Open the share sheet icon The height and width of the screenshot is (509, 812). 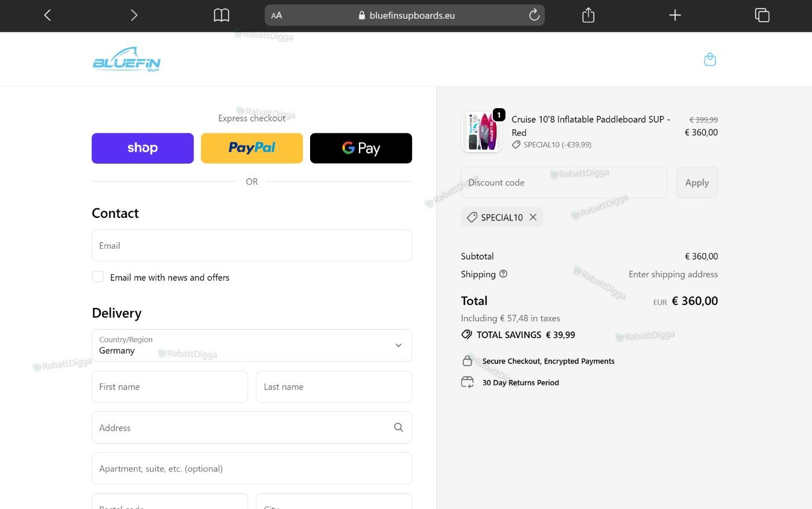point(588,15)
